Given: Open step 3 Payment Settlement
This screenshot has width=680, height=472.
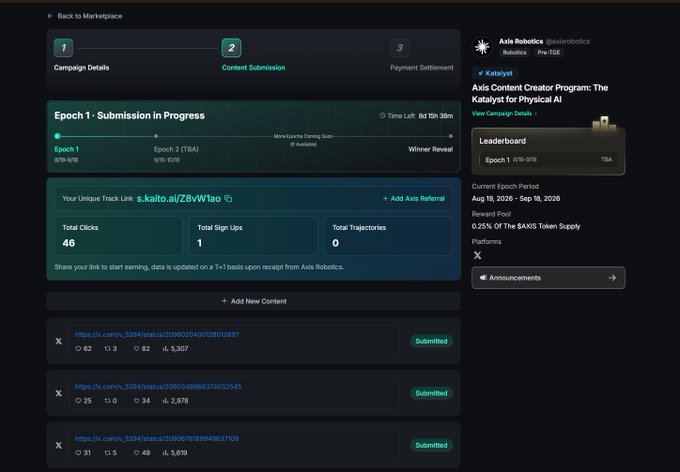Looking at the screenshot, I should point(399,48).
